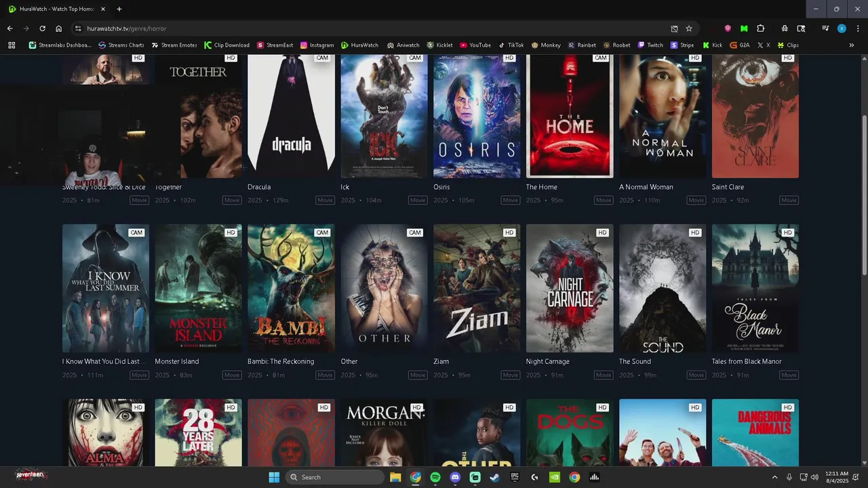The height and width of the screenshot is (488, 868).
Task: Open the Roobet bookmark
Action: [617, 45]
